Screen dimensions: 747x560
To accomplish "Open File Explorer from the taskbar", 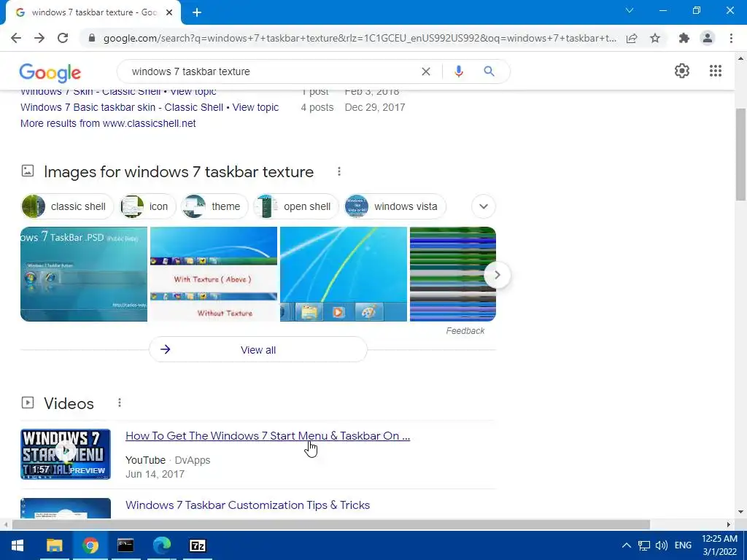I will (x=54, y=545).
